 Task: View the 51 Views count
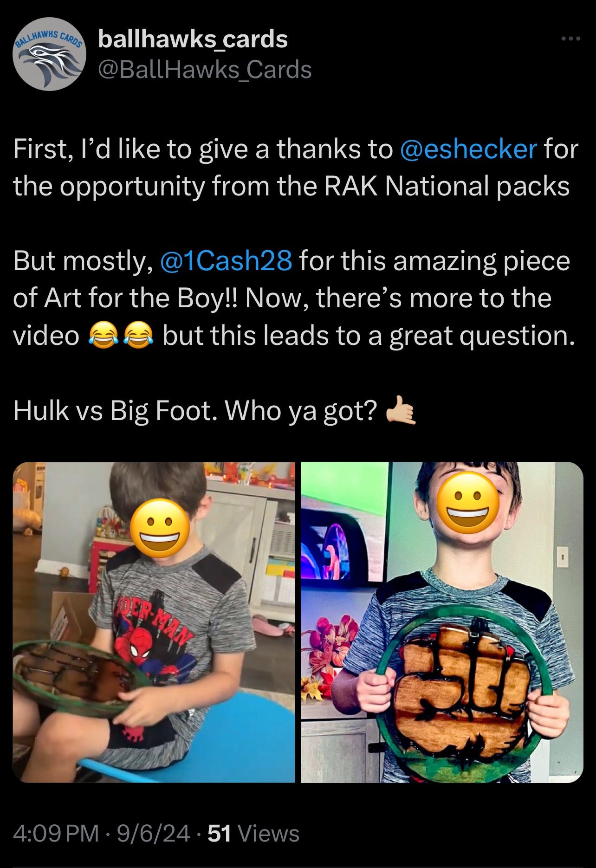[253, 833]
